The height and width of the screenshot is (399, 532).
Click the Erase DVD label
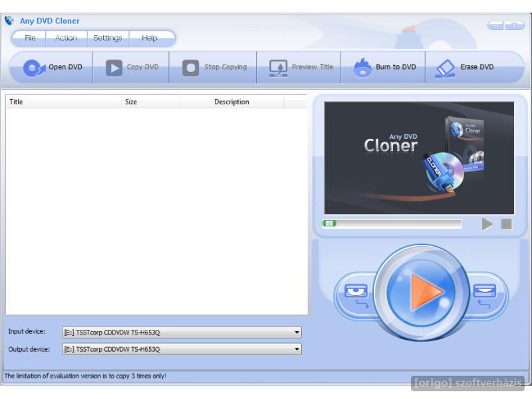pyautogui.click(x=477, y=67)
